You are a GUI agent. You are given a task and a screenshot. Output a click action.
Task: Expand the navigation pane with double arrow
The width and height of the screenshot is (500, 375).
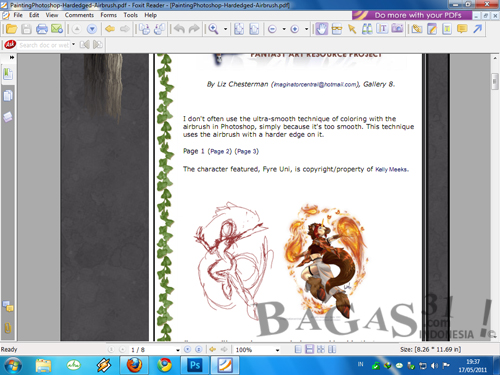12,57
